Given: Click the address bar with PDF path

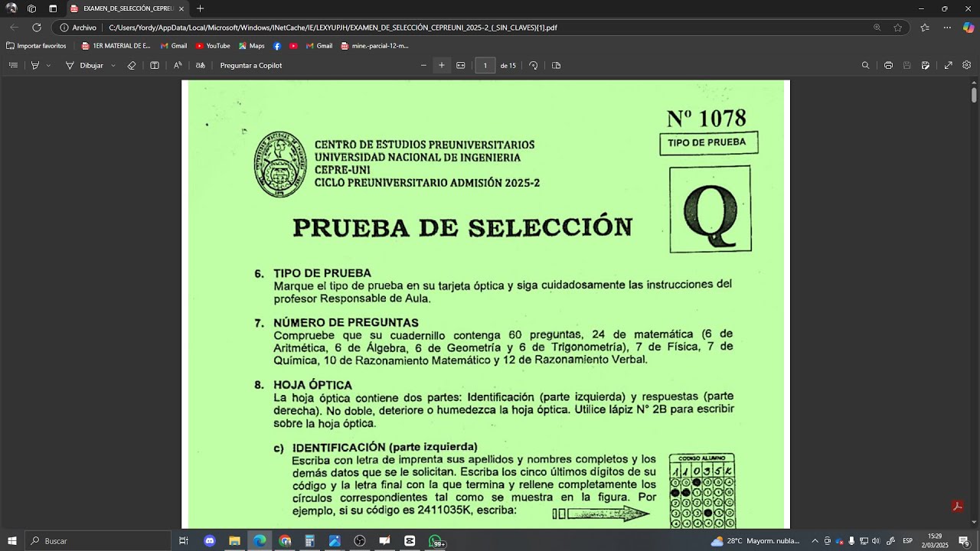Looking at the screenshot, I should [482, 28].
